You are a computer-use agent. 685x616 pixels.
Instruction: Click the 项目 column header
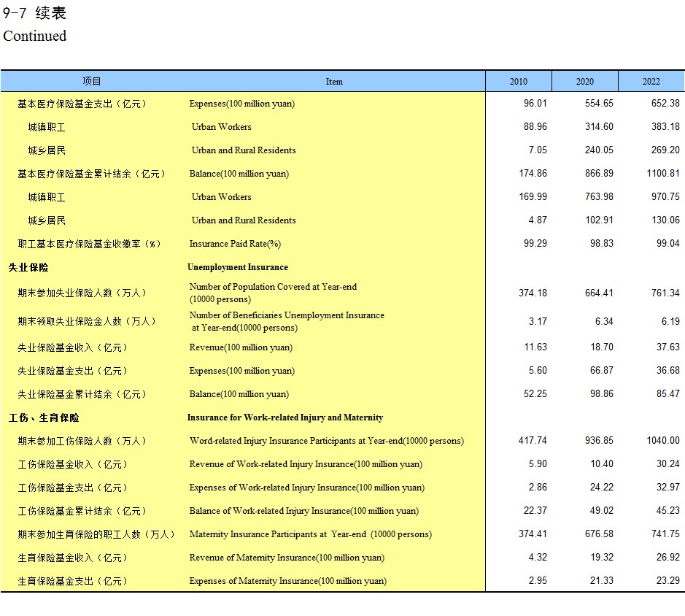click(x=92, y=81)
